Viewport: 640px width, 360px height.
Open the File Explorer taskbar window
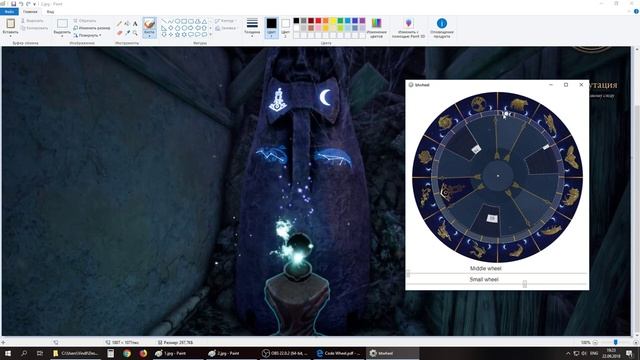pyautogui.click(x=76, y=353)
